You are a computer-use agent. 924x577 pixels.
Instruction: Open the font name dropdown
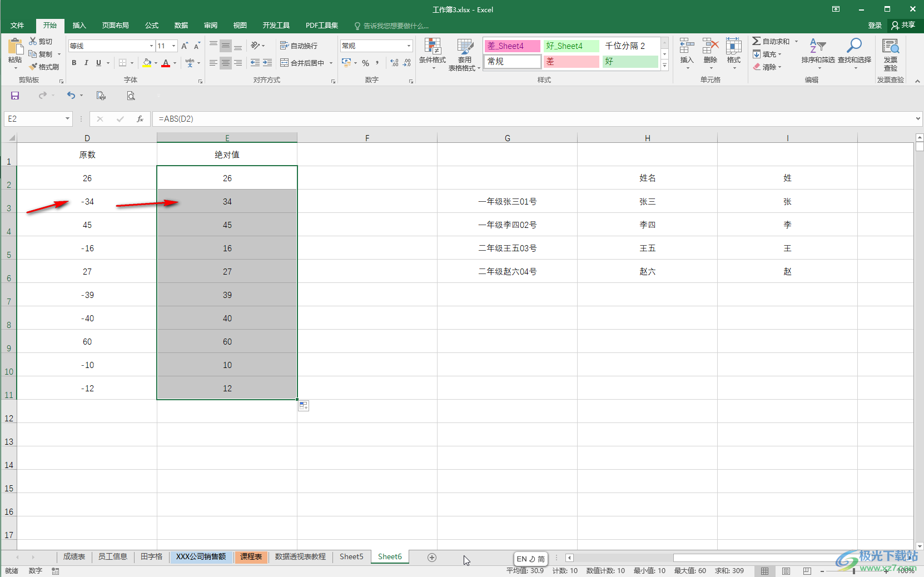point(151,46)
